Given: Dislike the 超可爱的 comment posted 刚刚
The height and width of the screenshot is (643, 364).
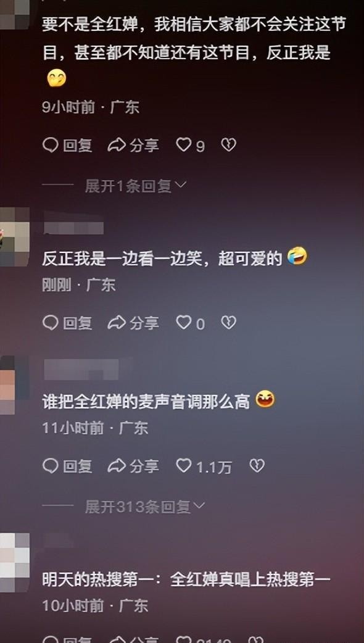Looking at the screenshot, I should coord(229,323).
